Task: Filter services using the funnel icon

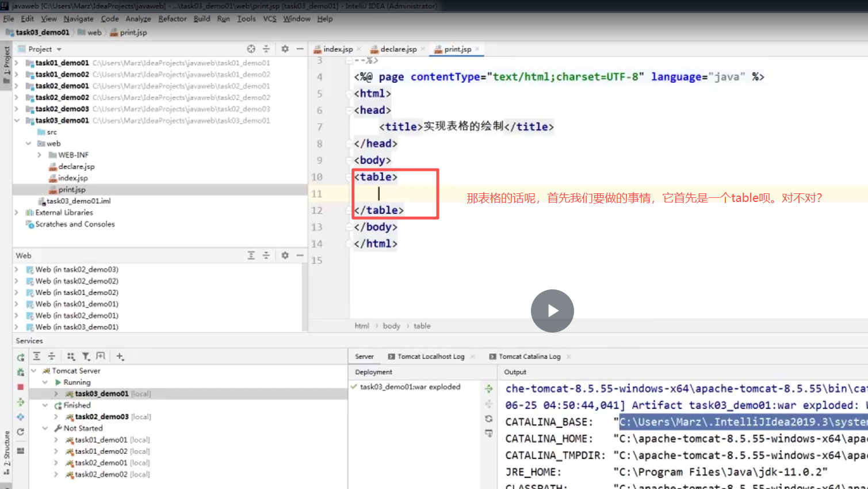Action: (87, 356)
